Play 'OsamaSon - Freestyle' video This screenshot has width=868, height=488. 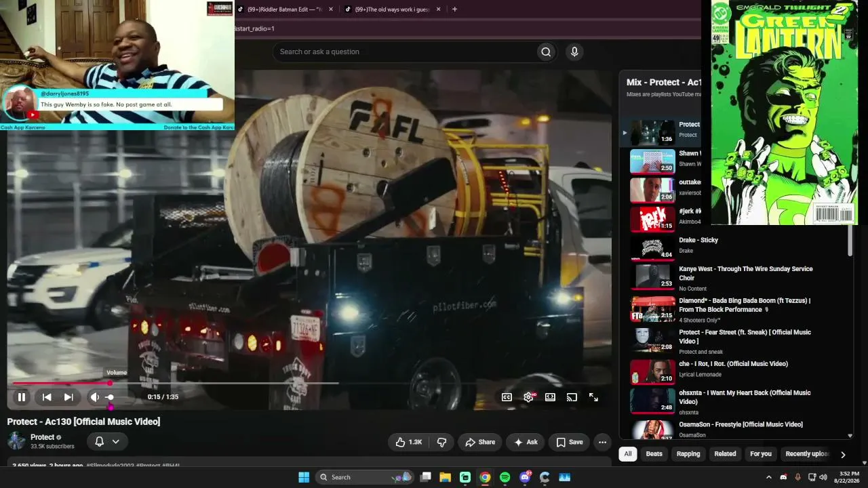pos(741,424)
